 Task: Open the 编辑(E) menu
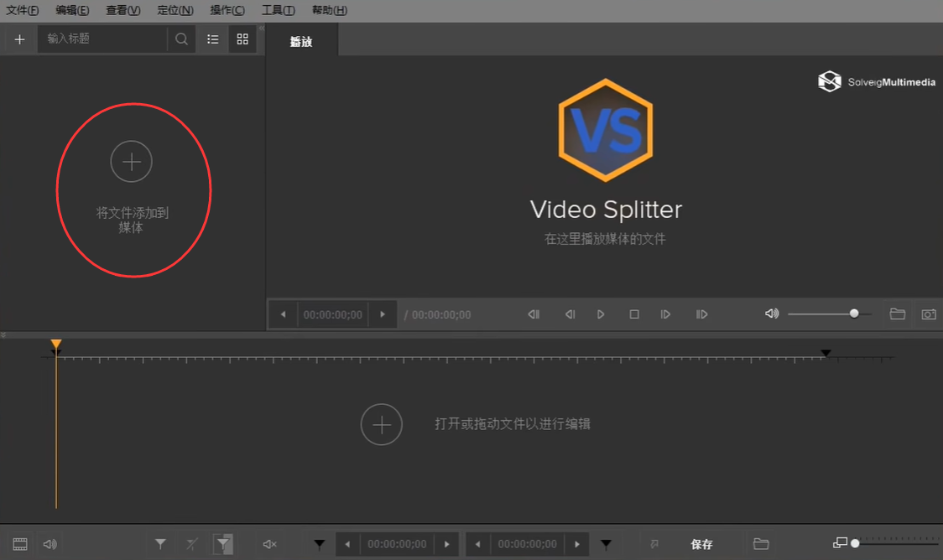tap(72, 10)
